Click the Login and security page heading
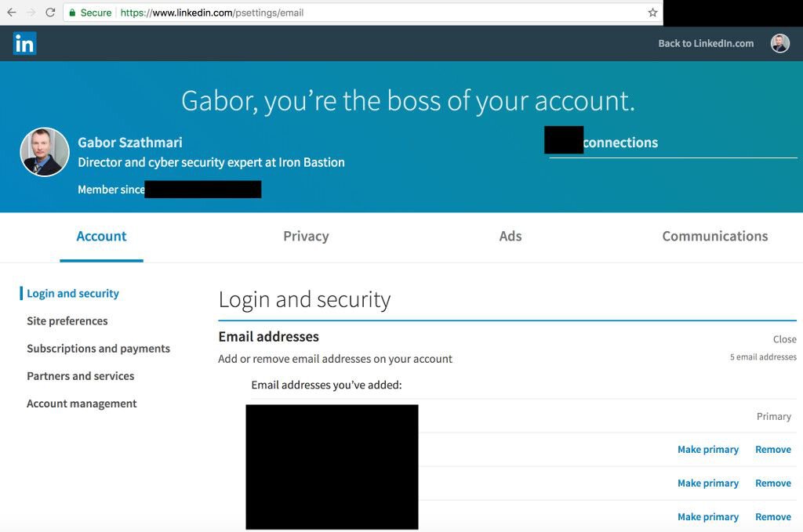803x532 pixels. (305, 300)
